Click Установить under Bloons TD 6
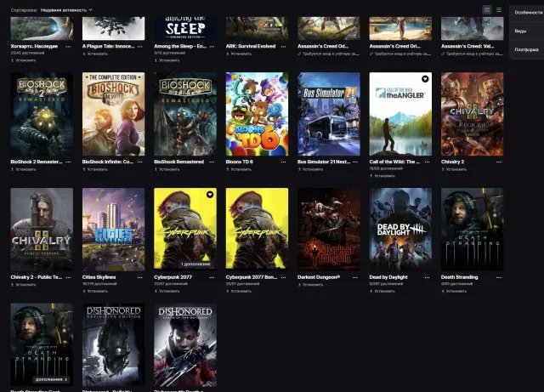 tap(239, 169)
